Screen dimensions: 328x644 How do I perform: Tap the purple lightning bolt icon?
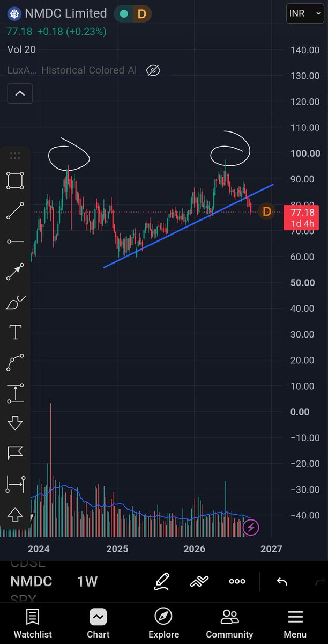251,528
